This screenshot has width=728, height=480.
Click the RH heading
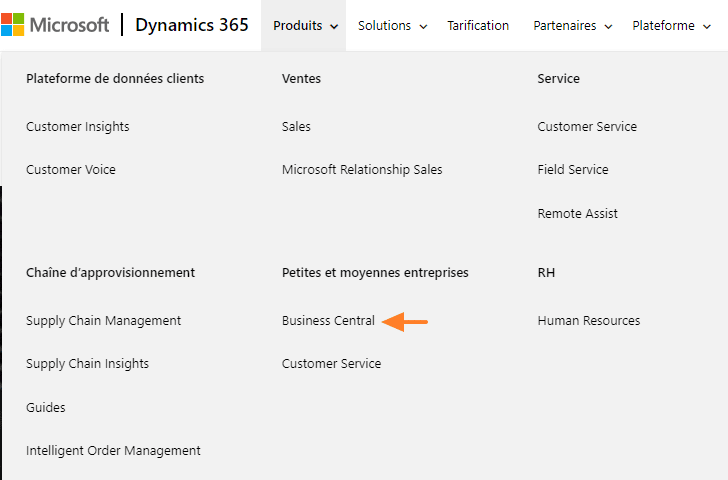click(546, 273)
